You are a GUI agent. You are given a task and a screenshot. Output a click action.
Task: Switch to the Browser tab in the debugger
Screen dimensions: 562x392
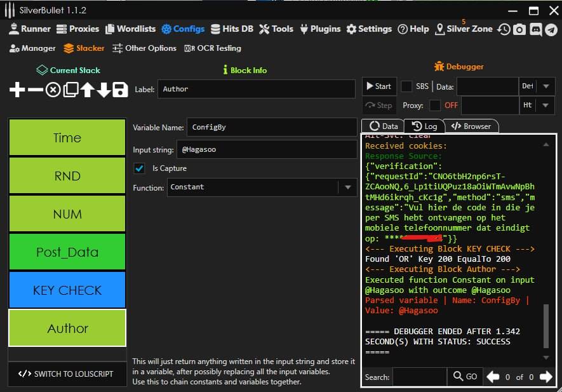coord(471,126)
